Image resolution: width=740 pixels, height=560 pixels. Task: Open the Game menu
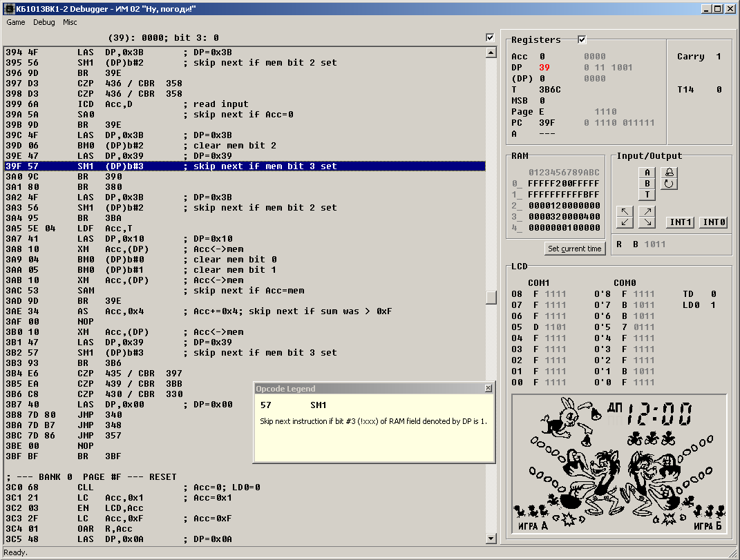(x=16, y=22)
